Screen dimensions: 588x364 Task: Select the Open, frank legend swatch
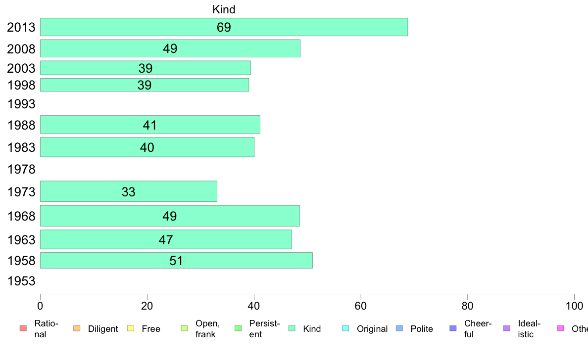tap(184, 328)
